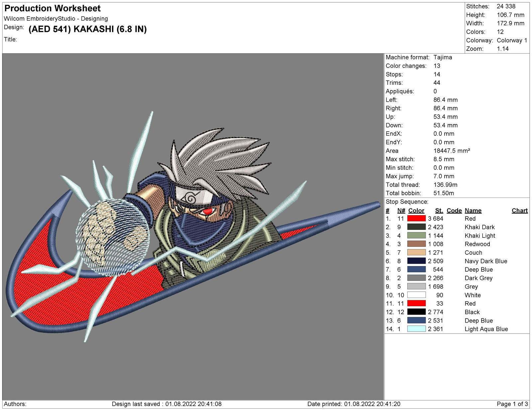Click the Total thread value '136.99m'
Screen dimensions: 532x411
coord(446,185)
